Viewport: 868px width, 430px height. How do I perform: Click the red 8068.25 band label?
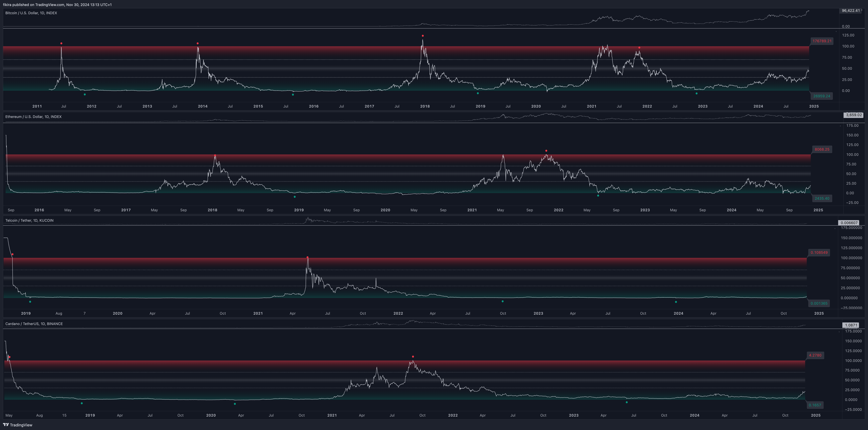point(822,149)
